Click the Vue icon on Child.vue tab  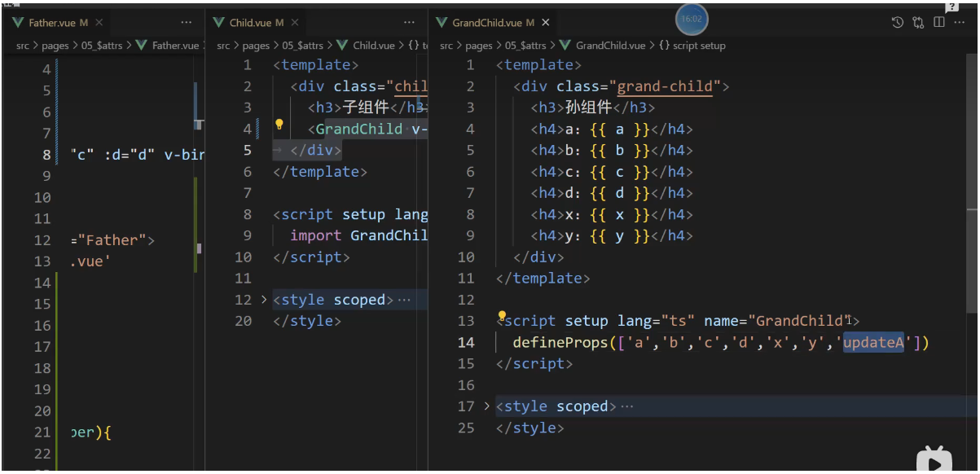point(219,23)
